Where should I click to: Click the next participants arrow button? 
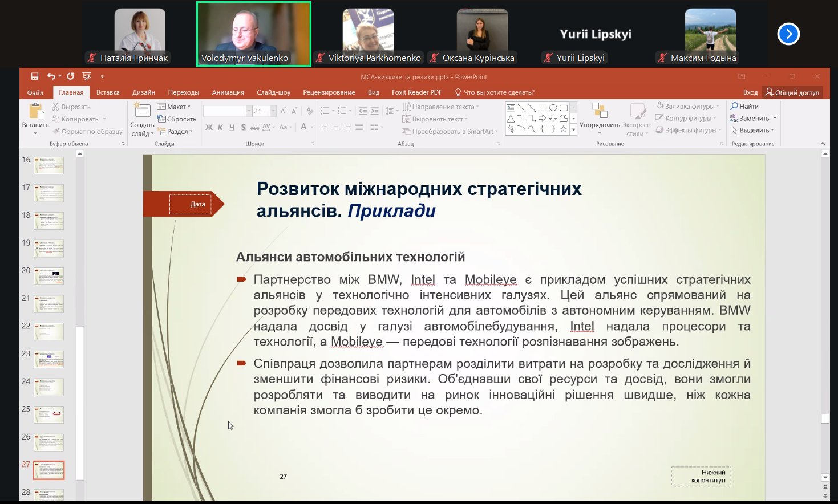click(x=788, y=34)
